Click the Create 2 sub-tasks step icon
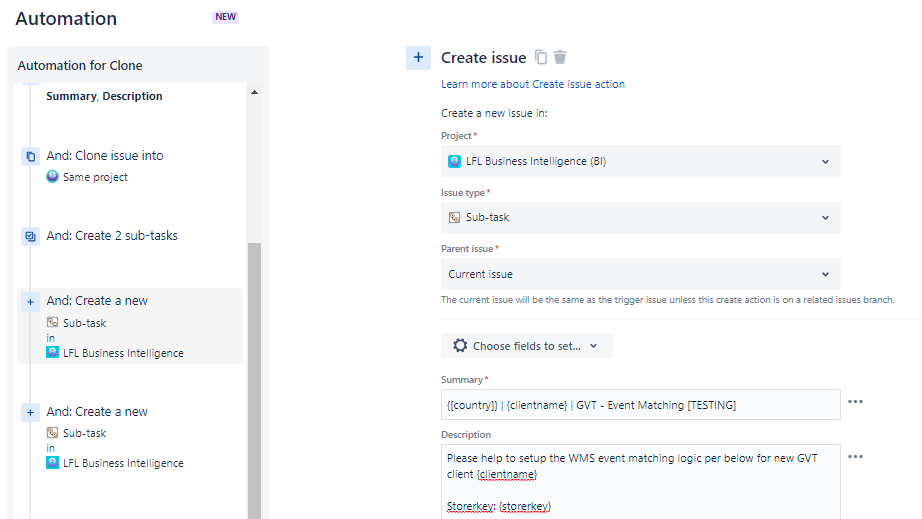The height and width of the screenshot is (519, 922). pyautogui.click(x=31, y=236)
